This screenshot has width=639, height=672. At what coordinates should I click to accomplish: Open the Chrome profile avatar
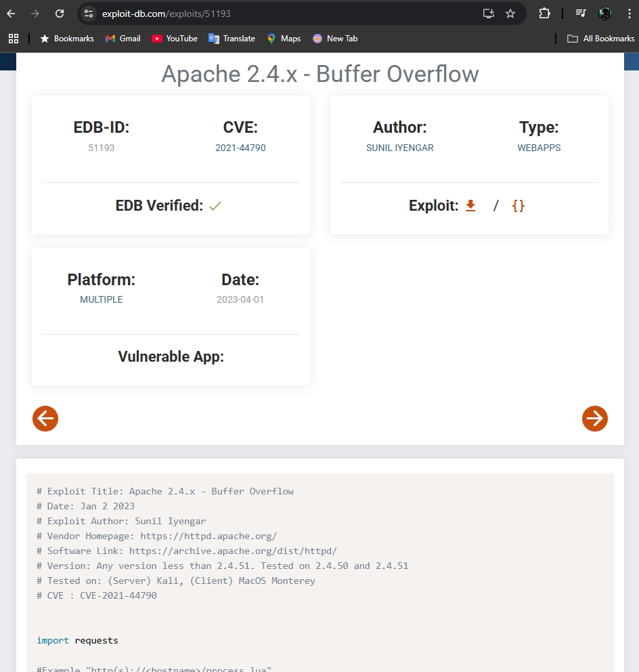pyautogui.click(x=604, y=13)
